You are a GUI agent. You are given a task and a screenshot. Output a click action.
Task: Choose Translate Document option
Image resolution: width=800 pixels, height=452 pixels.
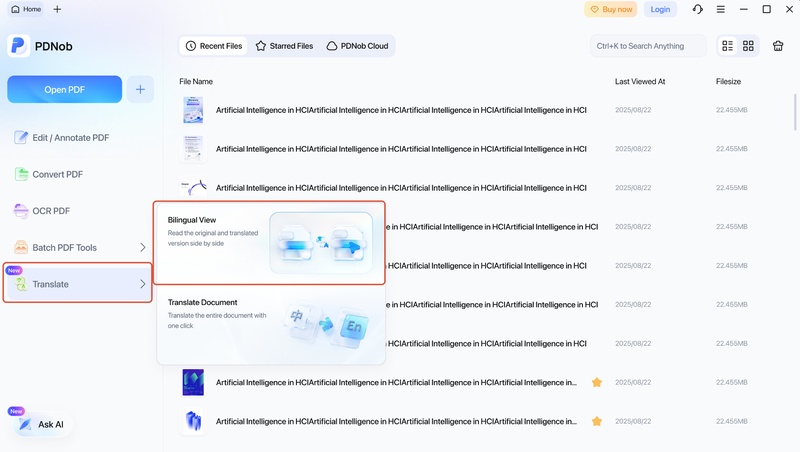click(x=270, y=323)
